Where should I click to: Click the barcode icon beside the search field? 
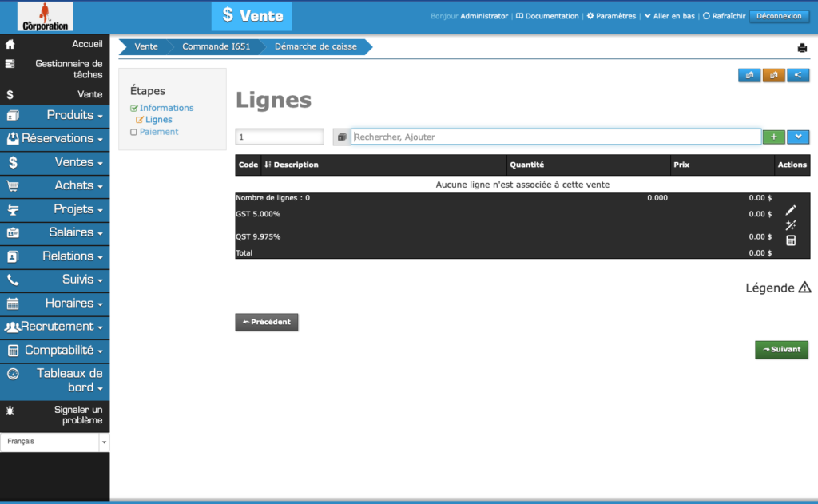click(341, 136)
